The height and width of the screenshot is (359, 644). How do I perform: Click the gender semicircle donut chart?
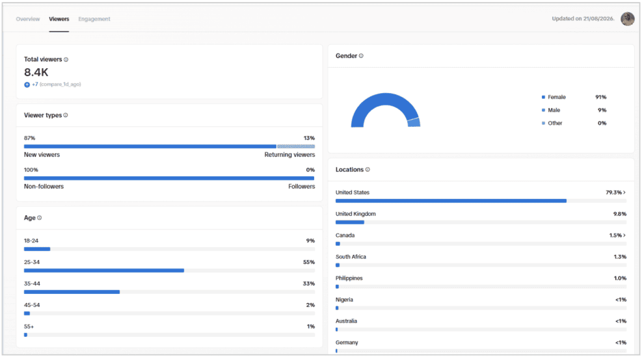pos(385,110)
